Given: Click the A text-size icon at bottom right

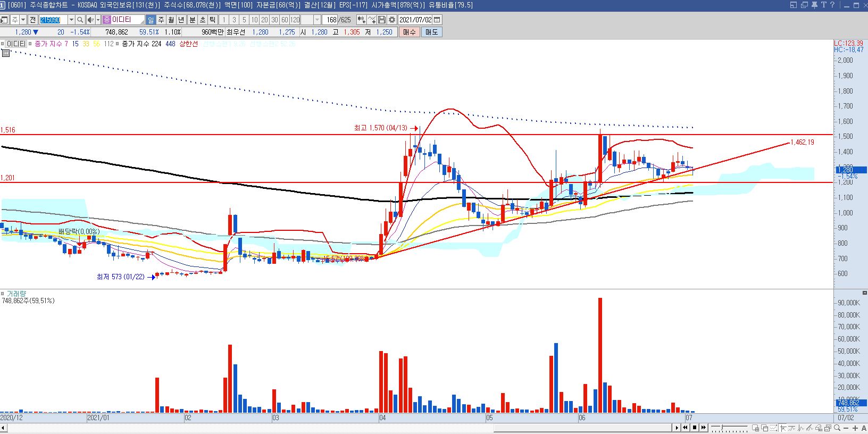Looking at the screenshot, I should coord(863,428).
